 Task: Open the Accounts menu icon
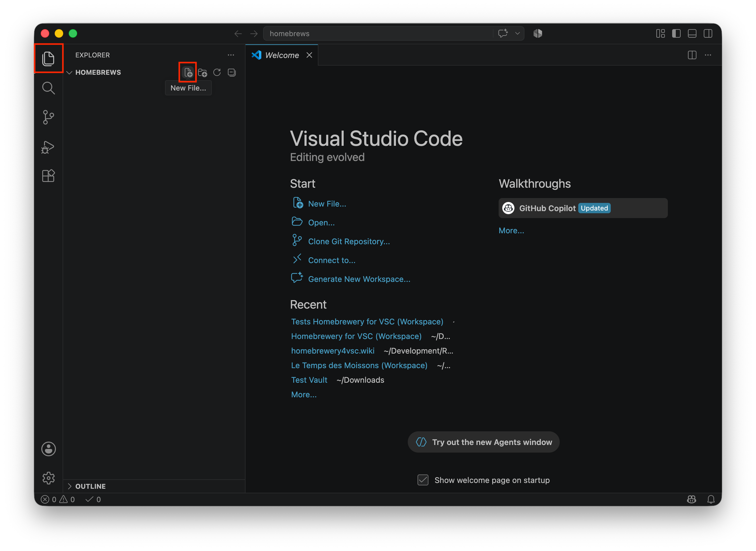(x=48, y=449)
